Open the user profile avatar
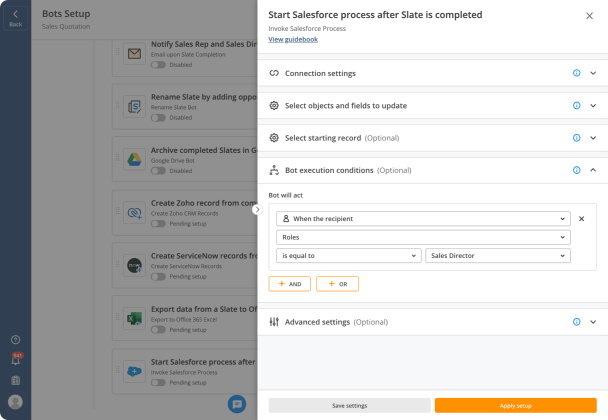This screenshot has height=420, width=608. (16, 402)
